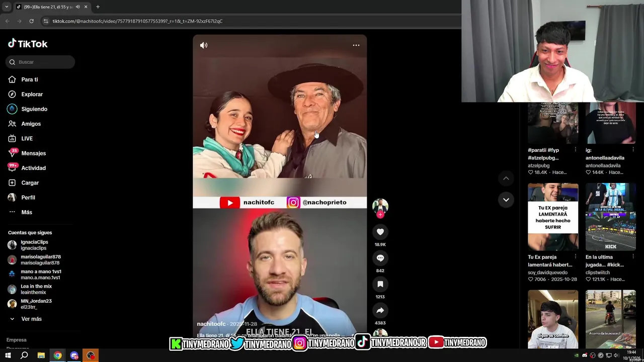The image size is (644, 362).
Task: Click the Chrome taskbar icon
Action: click(x=57, y=355)
